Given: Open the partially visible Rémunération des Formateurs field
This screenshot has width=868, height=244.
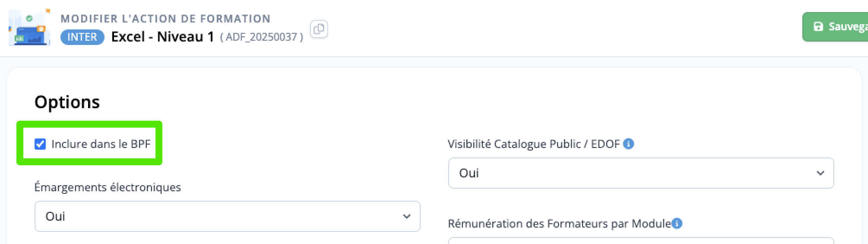Looking at the screenshot, I should pos(641,241).
